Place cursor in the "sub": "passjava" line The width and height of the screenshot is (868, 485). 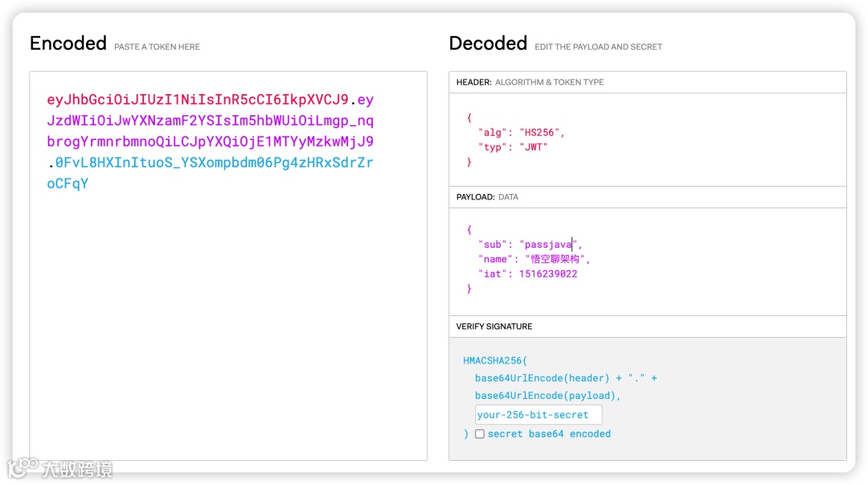click(x=530, y=245)
